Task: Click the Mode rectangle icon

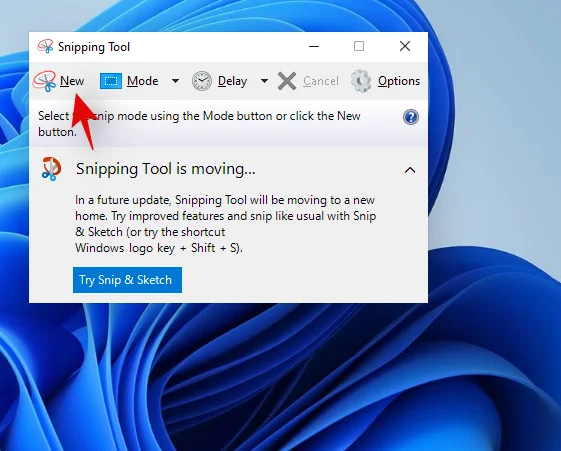Action: click(x=111, y=81)
